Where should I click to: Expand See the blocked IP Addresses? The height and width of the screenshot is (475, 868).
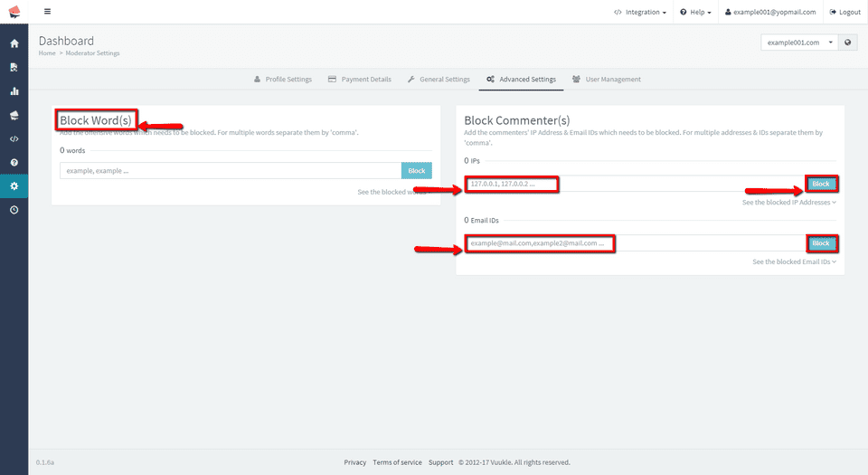(x=788, y=203)
